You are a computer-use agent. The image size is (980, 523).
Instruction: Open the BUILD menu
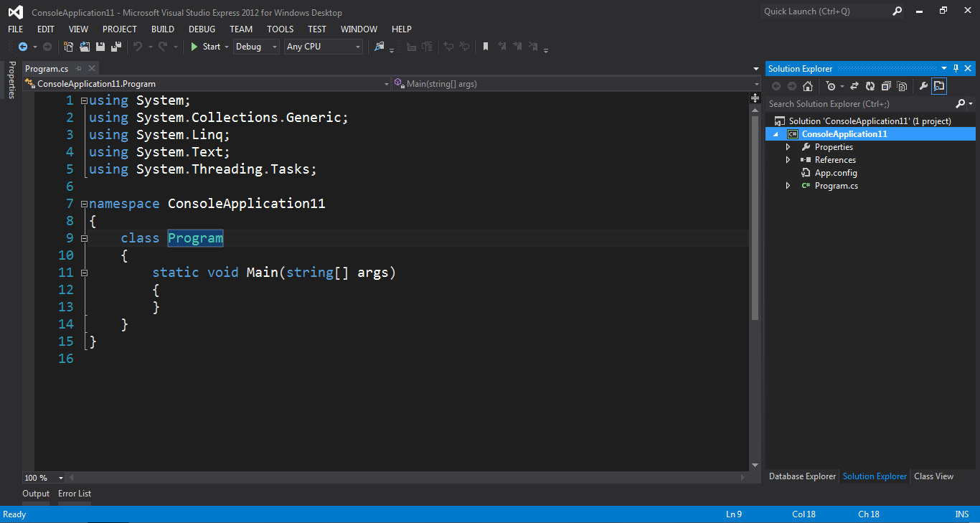163,29
